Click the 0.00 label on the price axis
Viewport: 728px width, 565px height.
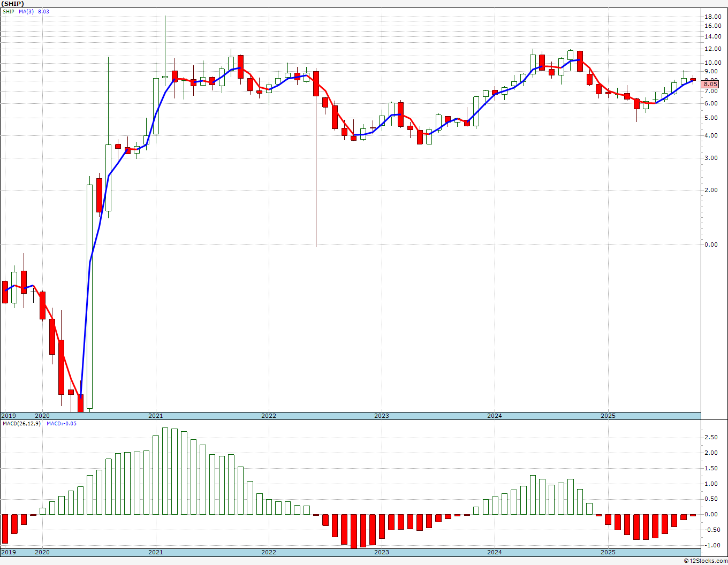[x=710, y=245]
